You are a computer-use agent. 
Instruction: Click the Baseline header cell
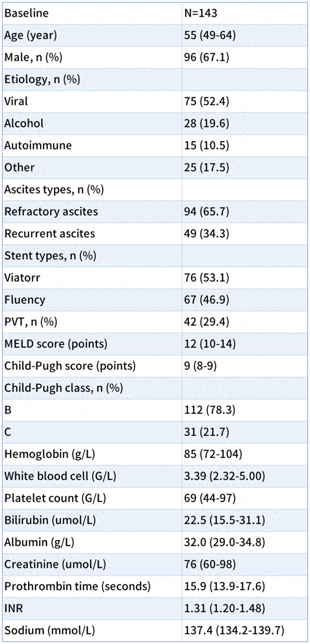26,13
